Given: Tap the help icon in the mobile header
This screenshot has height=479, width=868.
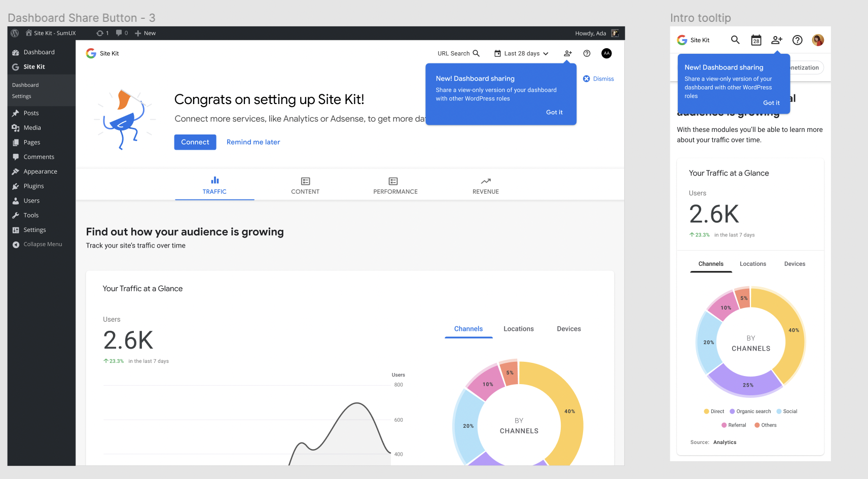Looking at the screenshot, I should coord(798,40).
